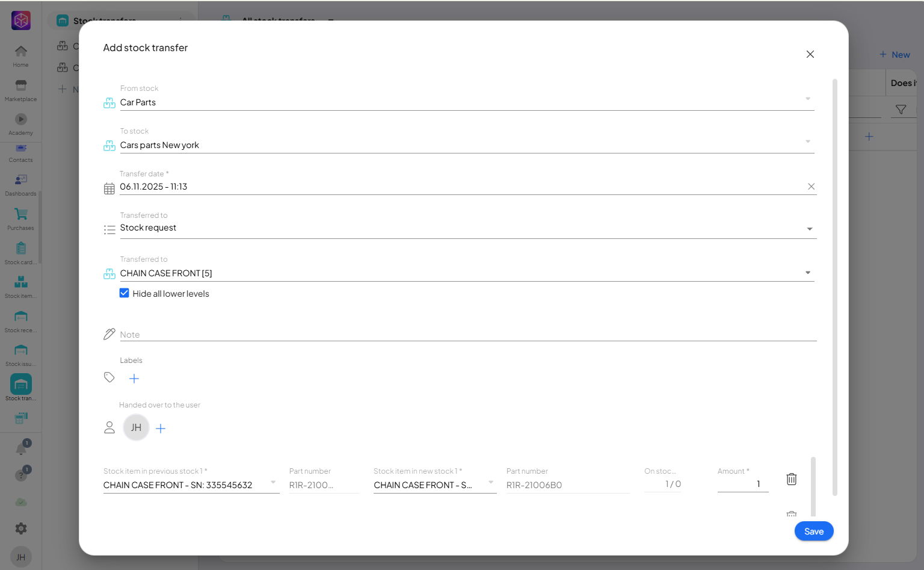This screenshot has width=924, height=570.
Task: Go to Marketplace in the sidebar
Action: [20, 89]
